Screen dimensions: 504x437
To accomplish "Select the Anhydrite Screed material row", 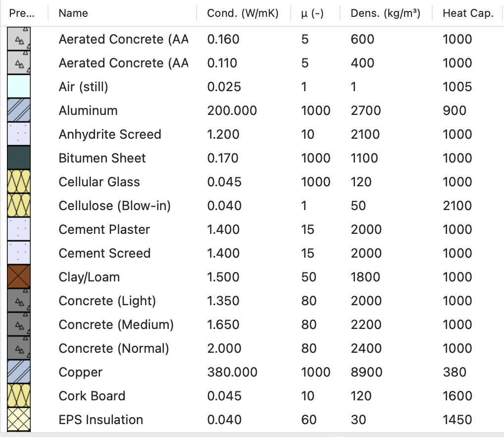I will coord(110,134).
